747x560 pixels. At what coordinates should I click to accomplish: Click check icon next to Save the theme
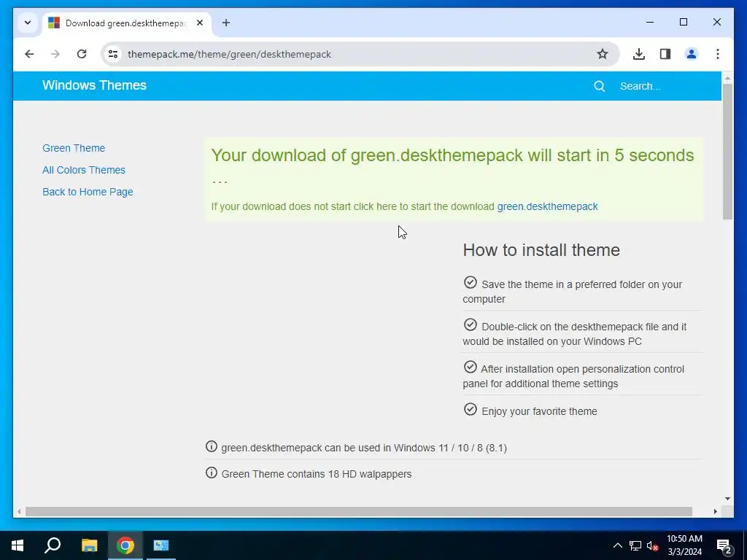[471, 282]
